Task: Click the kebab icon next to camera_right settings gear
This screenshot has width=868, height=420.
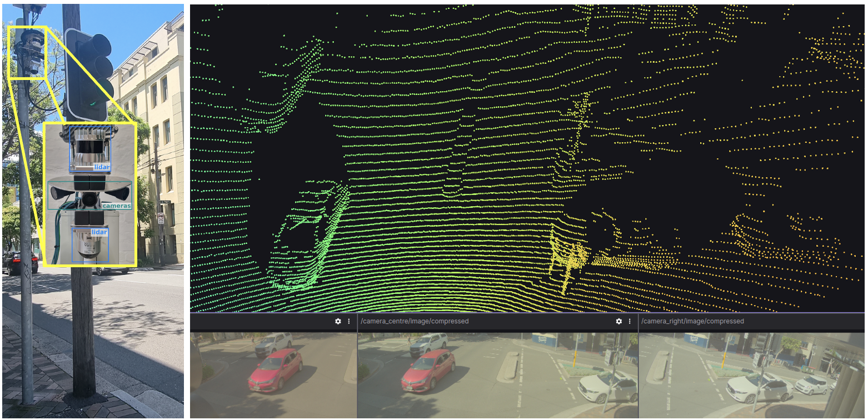Action: [630, 322]
